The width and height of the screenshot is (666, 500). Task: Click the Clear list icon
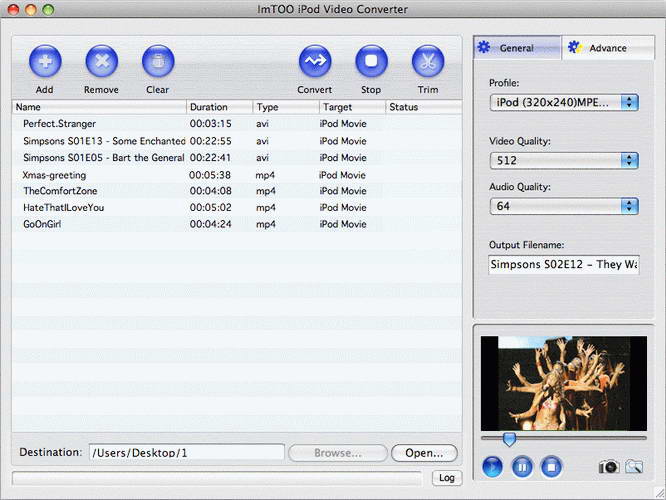pyautogui.click(x=158, y=62)
